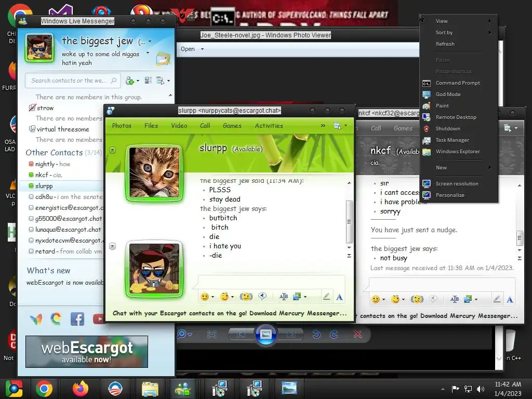Open Command Prompt from context menu
The width and height of the screenshot is (532, 399).
(458, 83)
